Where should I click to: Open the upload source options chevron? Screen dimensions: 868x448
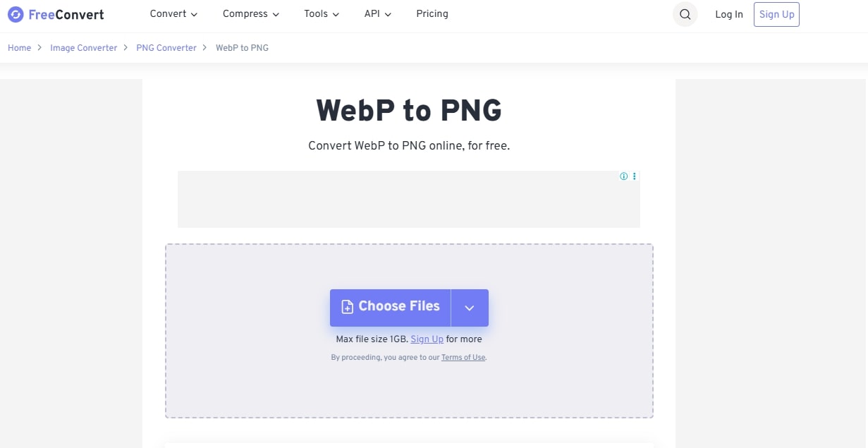click(x=469, y=307)
